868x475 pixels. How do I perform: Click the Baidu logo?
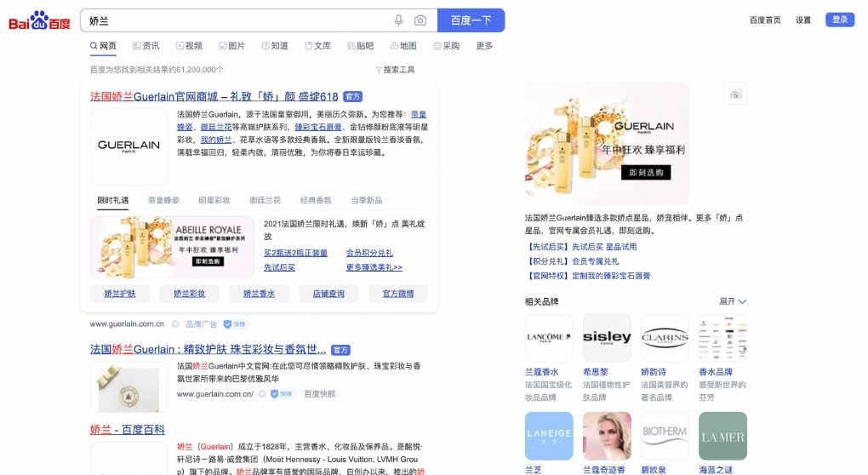click(39, 21)
